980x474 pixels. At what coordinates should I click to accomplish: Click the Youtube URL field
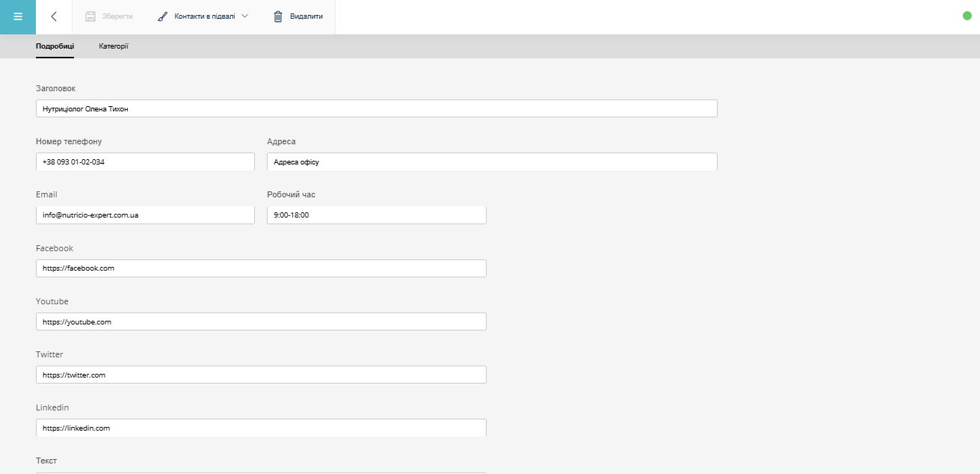click(x=261, y=321)
